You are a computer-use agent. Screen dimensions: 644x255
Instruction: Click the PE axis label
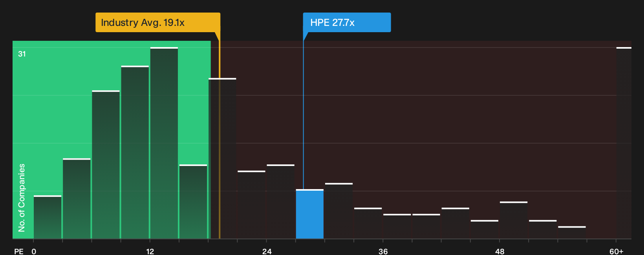(x=19, y=251)
